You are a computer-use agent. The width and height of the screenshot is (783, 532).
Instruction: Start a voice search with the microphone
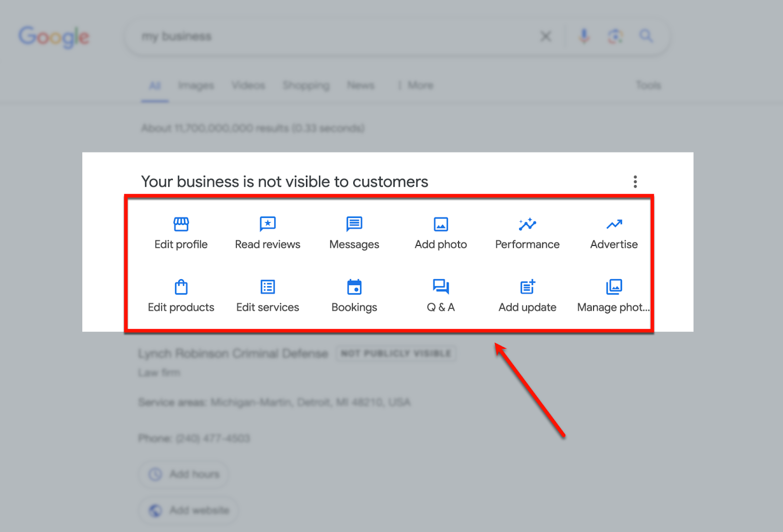[x=584, y=36]
